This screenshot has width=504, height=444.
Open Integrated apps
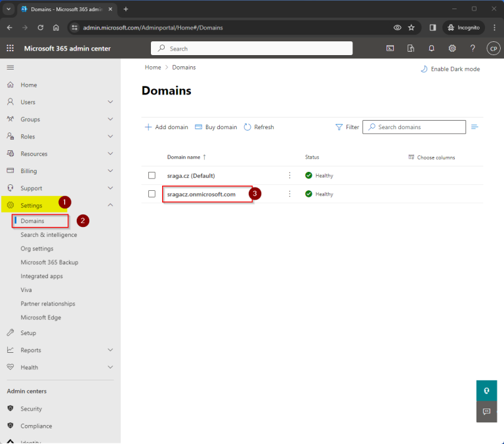(x=42, y=276)
